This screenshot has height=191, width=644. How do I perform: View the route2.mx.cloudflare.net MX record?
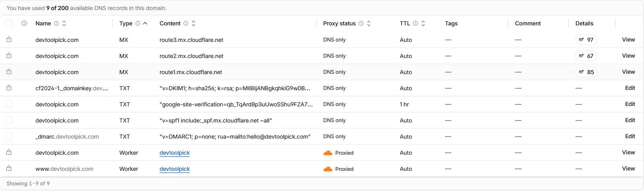coord(628,56)
